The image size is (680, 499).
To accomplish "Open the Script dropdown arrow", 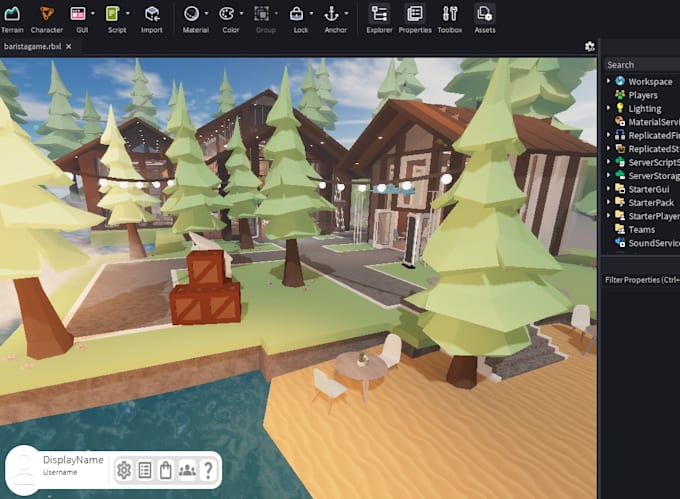I will point(128,13).
